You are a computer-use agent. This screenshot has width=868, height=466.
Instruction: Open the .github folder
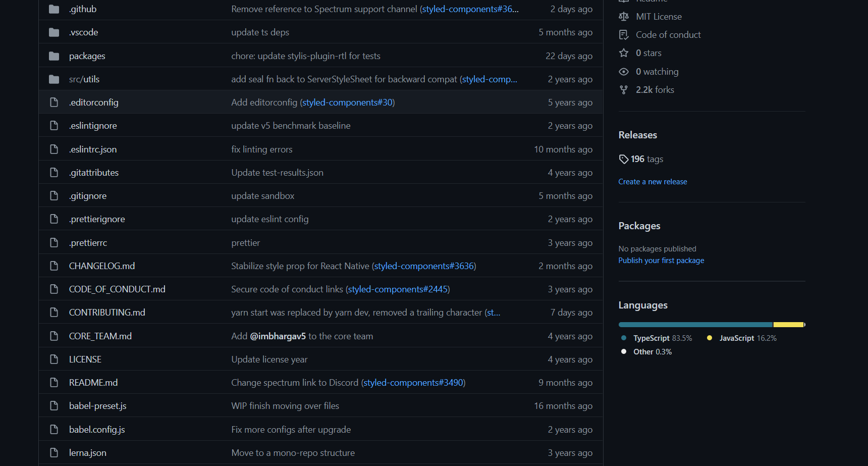pyautogui.click(x=83, y=9)
